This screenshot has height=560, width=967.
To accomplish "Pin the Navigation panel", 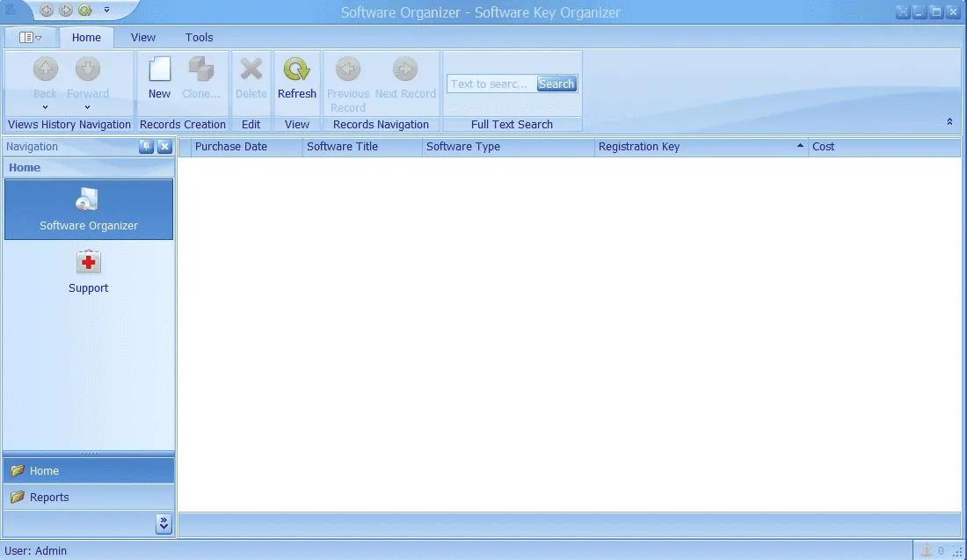I will (146, 147).
